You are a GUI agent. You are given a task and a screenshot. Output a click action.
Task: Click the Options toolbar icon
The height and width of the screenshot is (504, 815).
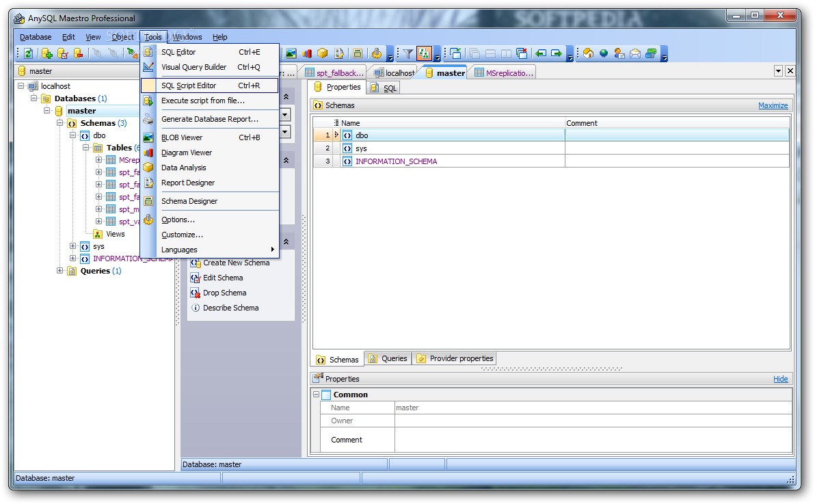pos(376,53)
